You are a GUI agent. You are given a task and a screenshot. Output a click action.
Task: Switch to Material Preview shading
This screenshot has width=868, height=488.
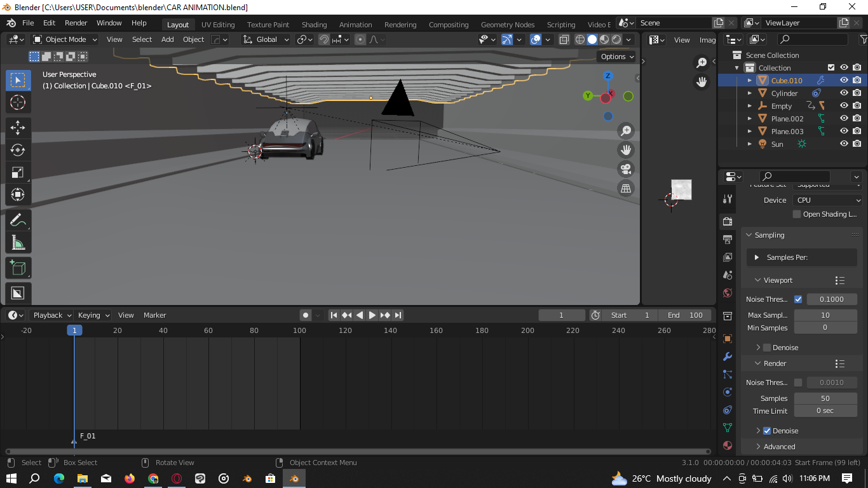point(604,39)
